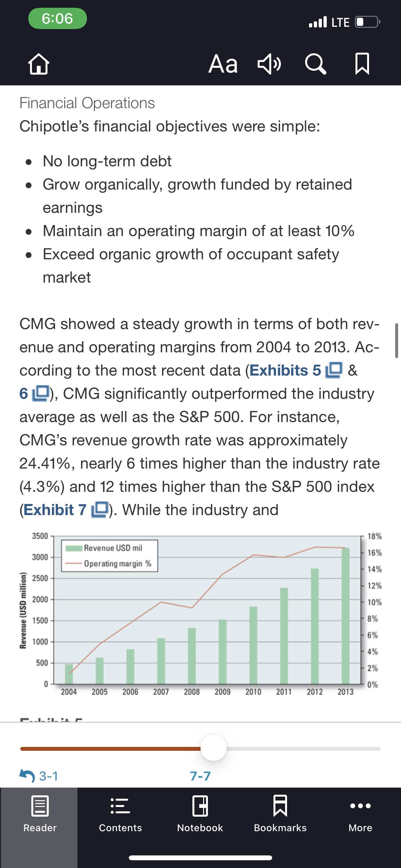401x868 pixels.
Task: Follow the Exhibits 5 link
Action: click(x=285, y=370)
